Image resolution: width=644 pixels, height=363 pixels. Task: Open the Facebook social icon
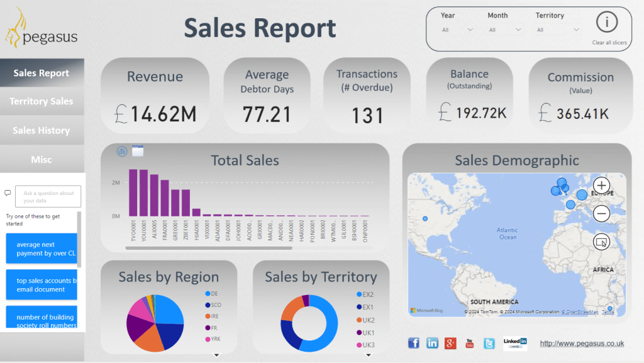click(414, 343)
